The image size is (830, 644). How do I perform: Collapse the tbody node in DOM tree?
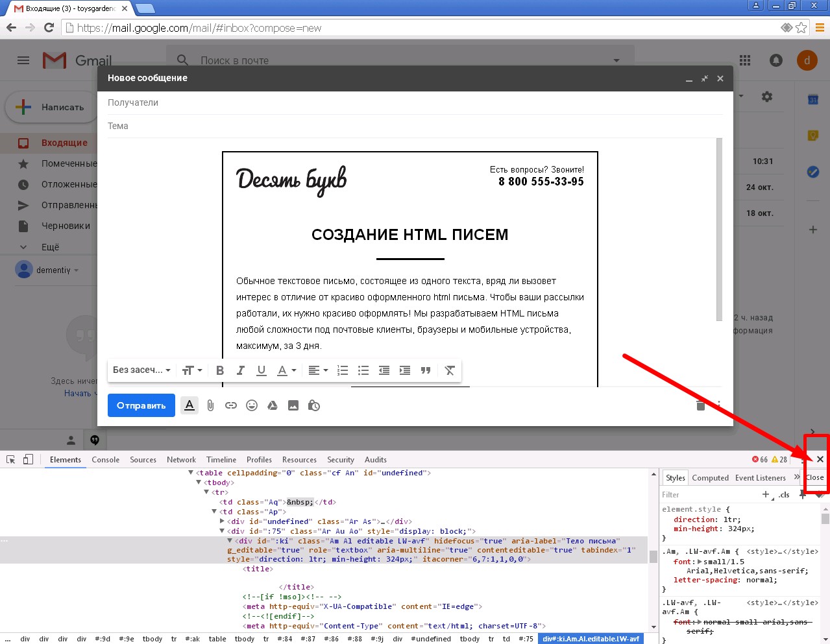pos(199,483)
